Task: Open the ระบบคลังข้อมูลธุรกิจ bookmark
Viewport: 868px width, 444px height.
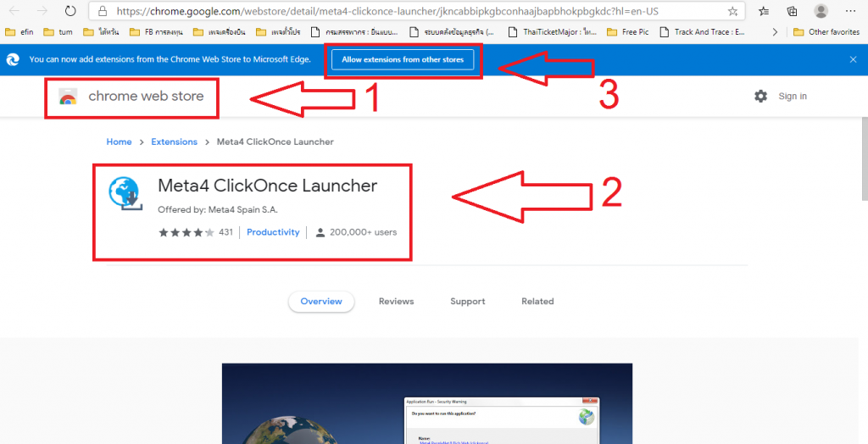Action: pos(453,32)
